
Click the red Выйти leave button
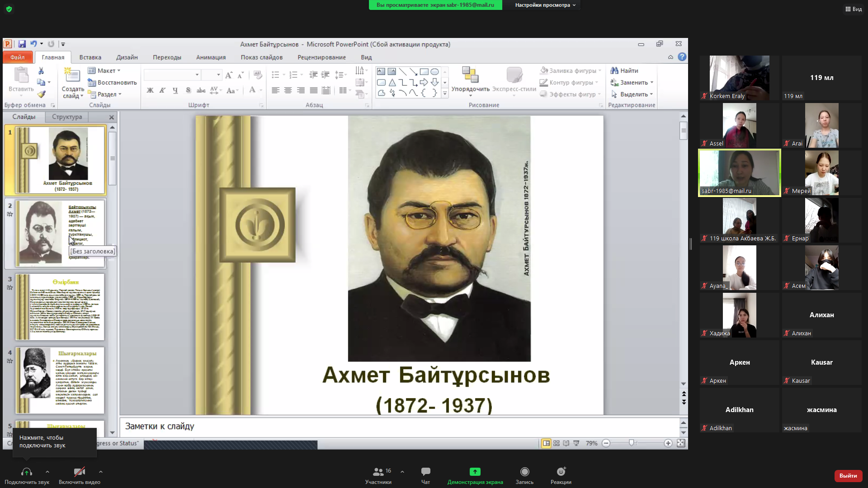tap(848, 475)
